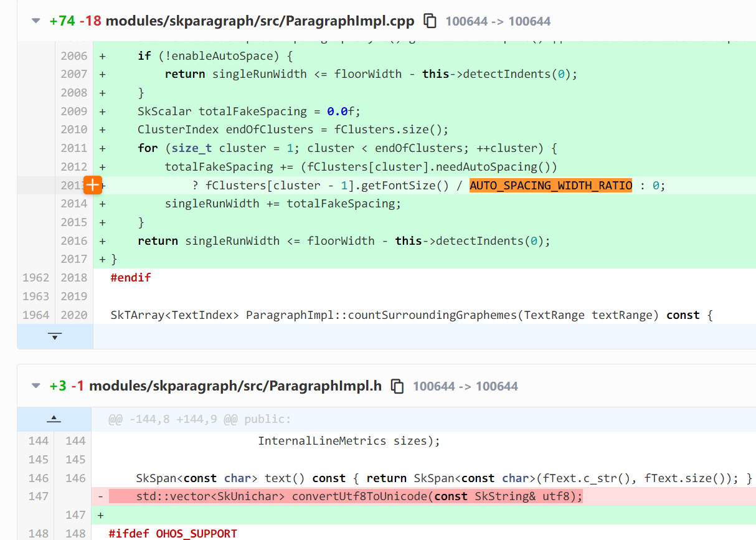The height and width of the screenshot is (540, 756).
Task: Expand hidden lines above line 144
Action: click(x=54, y=419)
